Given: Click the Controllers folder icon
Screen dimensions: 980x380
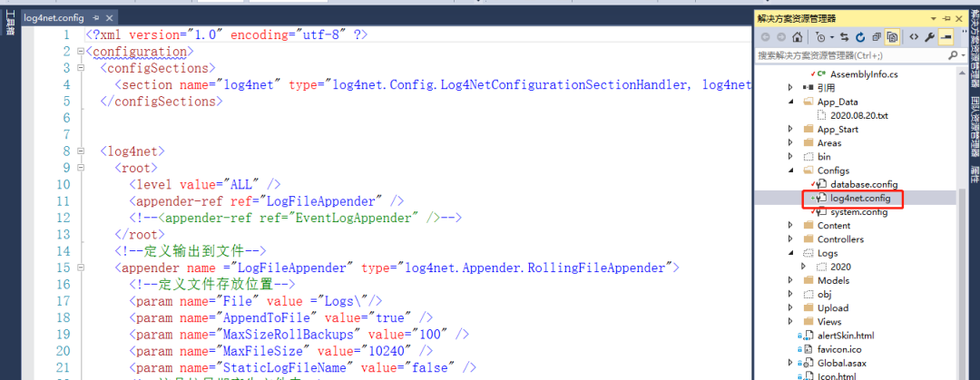Looking at the screenshot, I should 808,239.
